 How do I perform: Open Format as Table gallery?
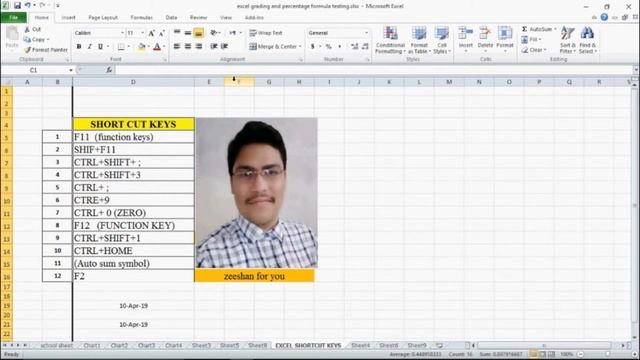coord(419,40)
